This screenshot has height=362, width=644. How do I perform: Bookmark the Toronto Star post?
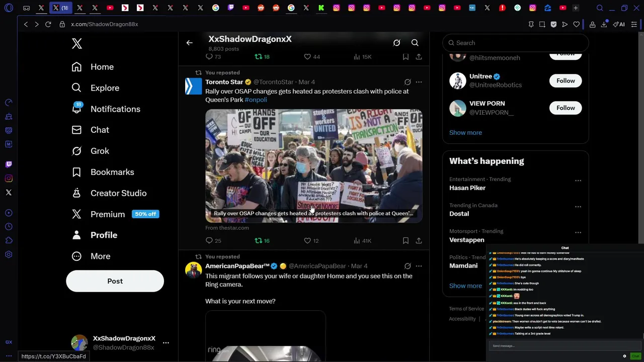pos(406,241)
